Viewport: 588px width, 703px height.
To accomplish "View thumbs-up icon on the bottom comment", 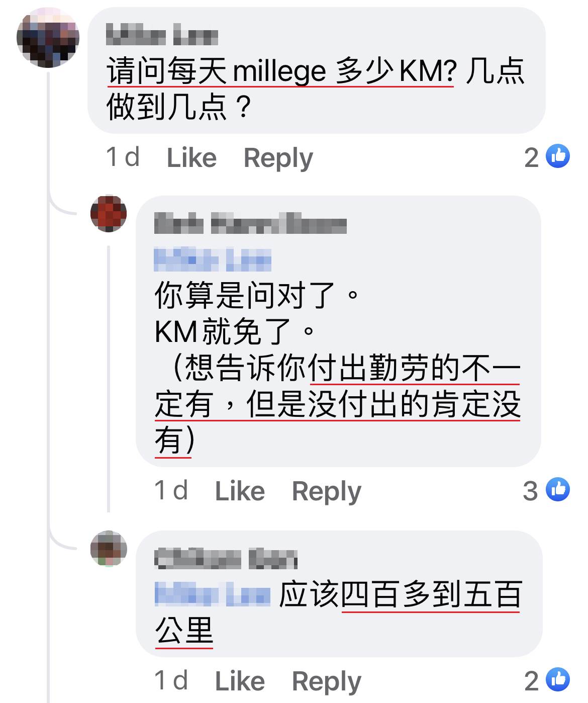I will pyautogui.click(x=558, y=680).
